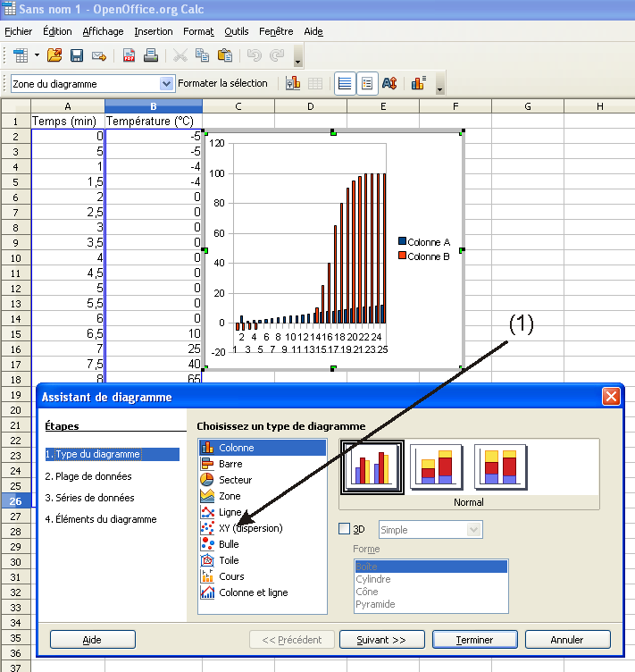Open the Outils menu
The width and height of the screenshot is (635, 672).
coord(237,31)
